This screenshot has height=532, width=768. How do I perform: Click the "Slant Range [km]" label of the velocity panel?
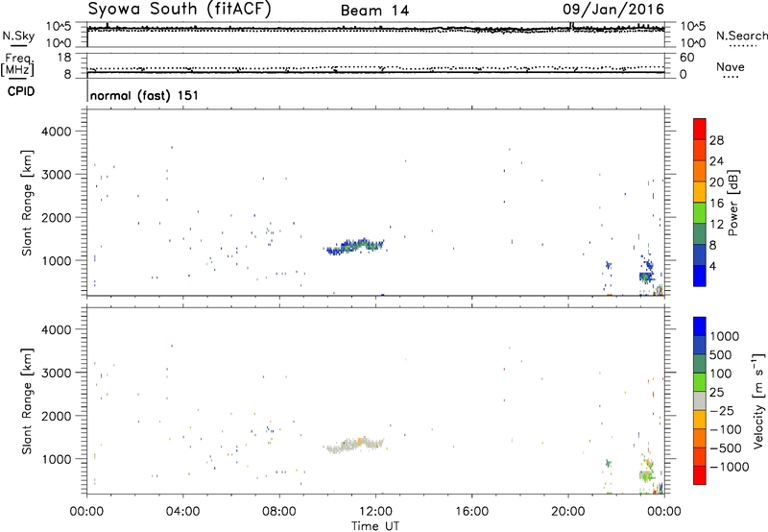pos(27,401)
